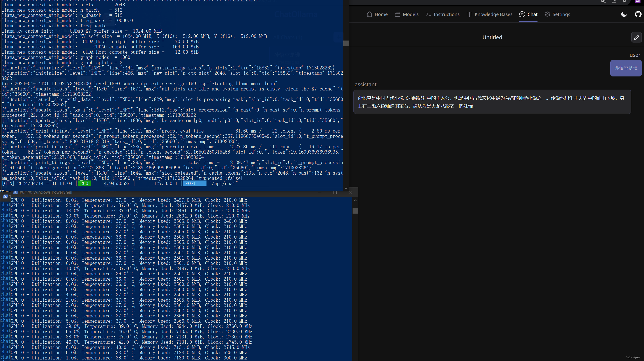Click the Chat speech bubble icon
644x361 pixels.
coord(522,14)
